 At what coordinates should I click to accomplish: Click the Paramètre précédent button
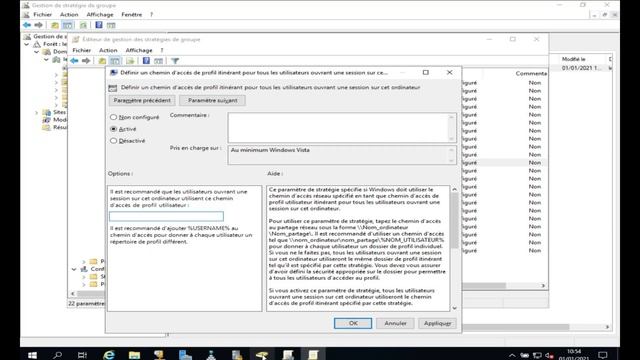pyautogui.click(x=142, y=100)
